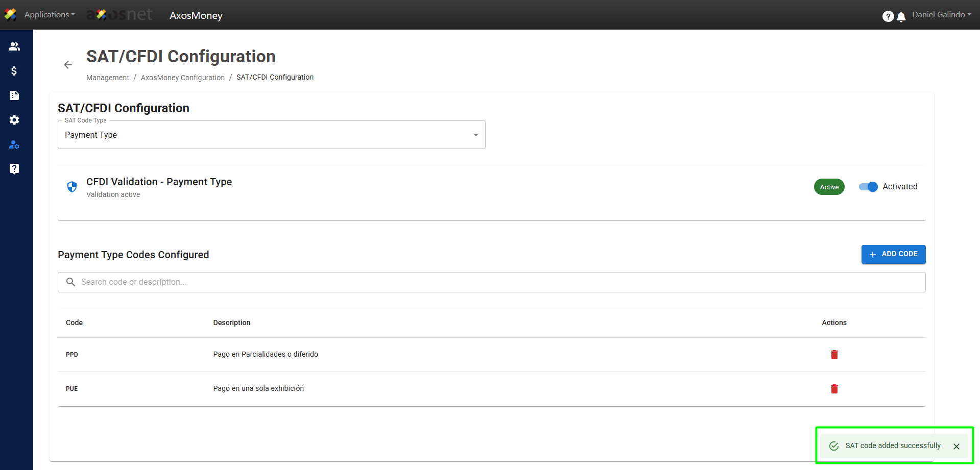Viewport: 980px width, 470px height.
Task: Select the user management sidebar icon
Action: coord(14,145)
